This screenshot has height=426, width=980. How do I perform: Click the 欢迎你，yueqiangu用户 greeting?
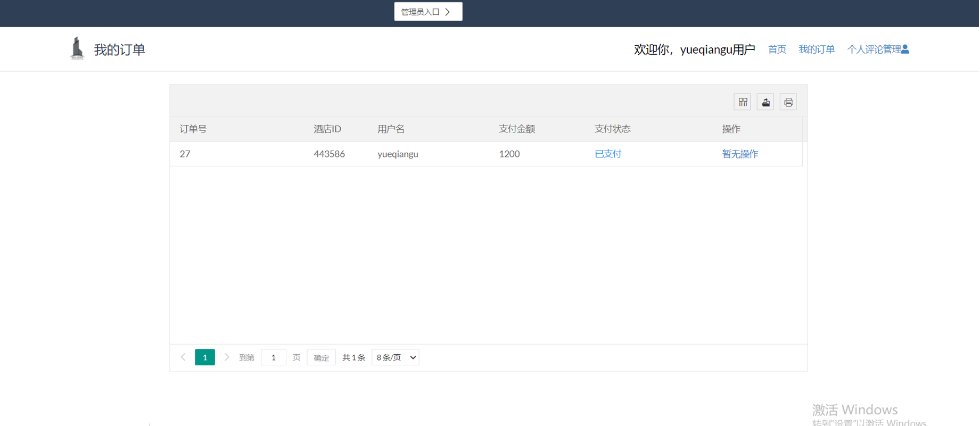694,49
